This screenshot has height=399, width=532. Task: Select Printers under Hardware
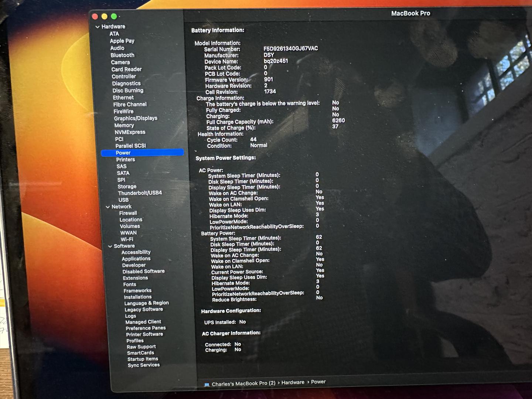[126, 160]
